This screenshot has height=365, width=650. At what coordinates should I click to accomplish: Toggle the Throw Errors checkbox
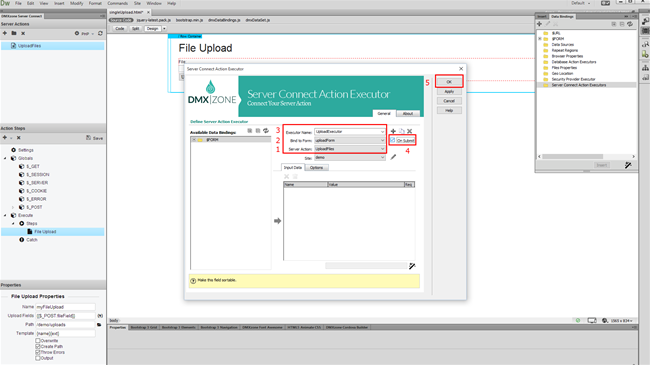point(38,352)
